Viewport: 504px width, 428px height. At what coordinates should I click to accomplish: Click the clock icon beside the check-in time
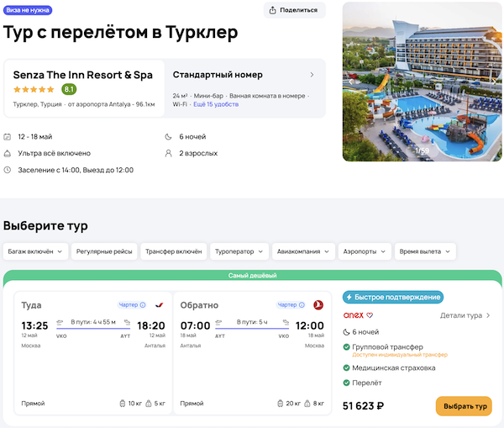click(x=8, y=170)
